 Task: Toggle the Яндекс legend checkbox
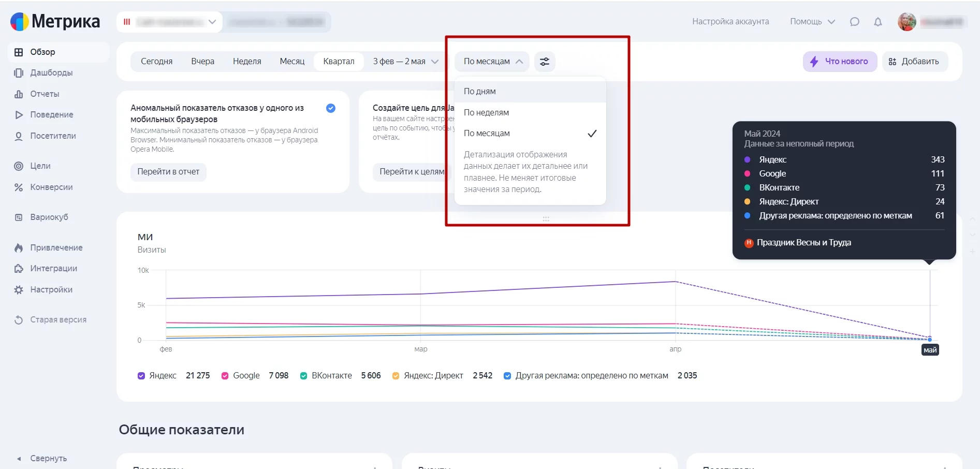[141, 376]
